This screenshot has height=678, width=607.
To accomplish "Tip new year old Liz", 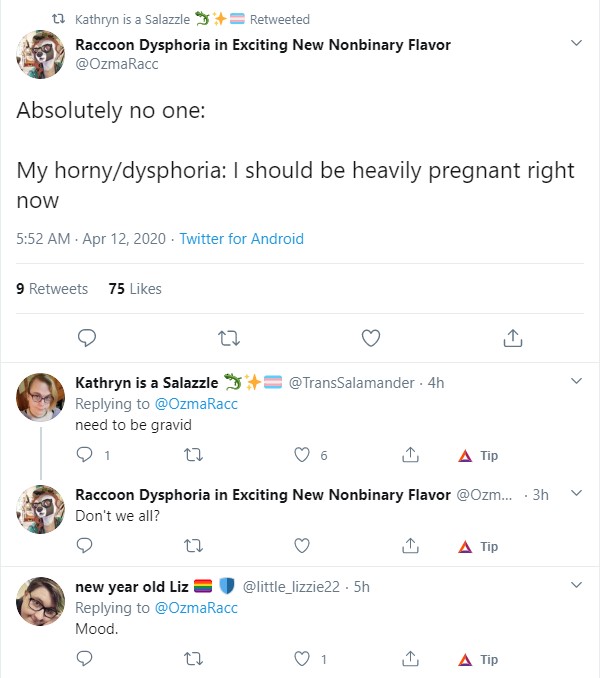I will (478, 659).
